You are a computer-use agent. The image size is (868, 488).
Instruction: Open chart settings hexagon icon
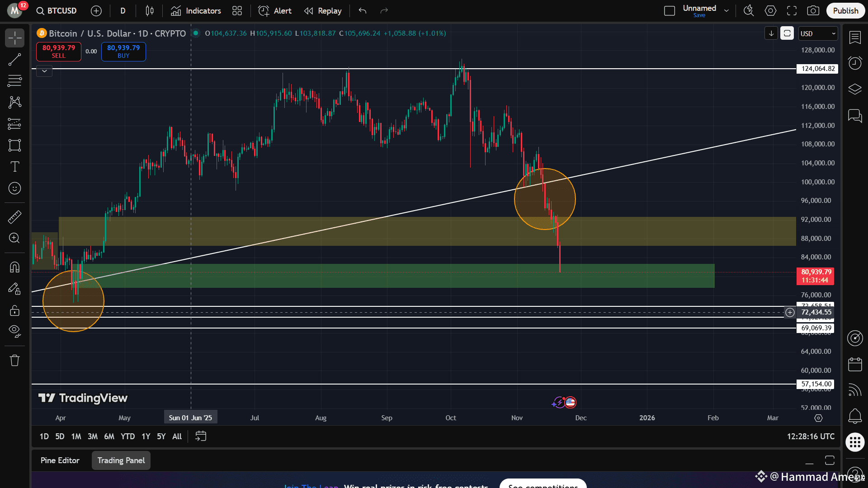pyautogui.click(x=770, y=11)
